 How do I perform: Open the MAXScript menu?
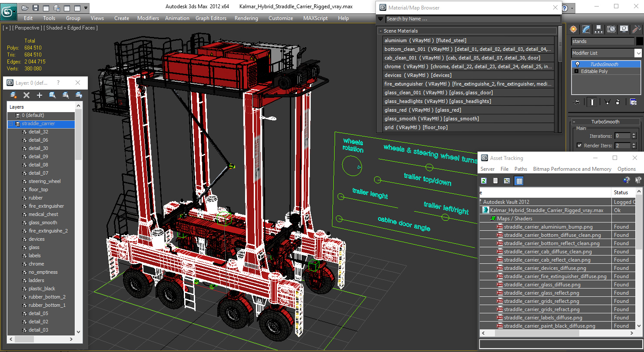click(x=315, y=18)
